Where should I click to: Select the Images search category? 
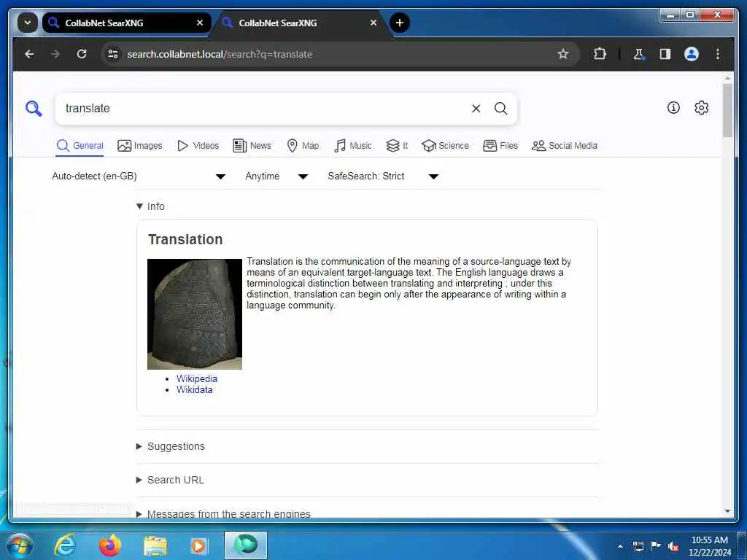tap(140, 146)
